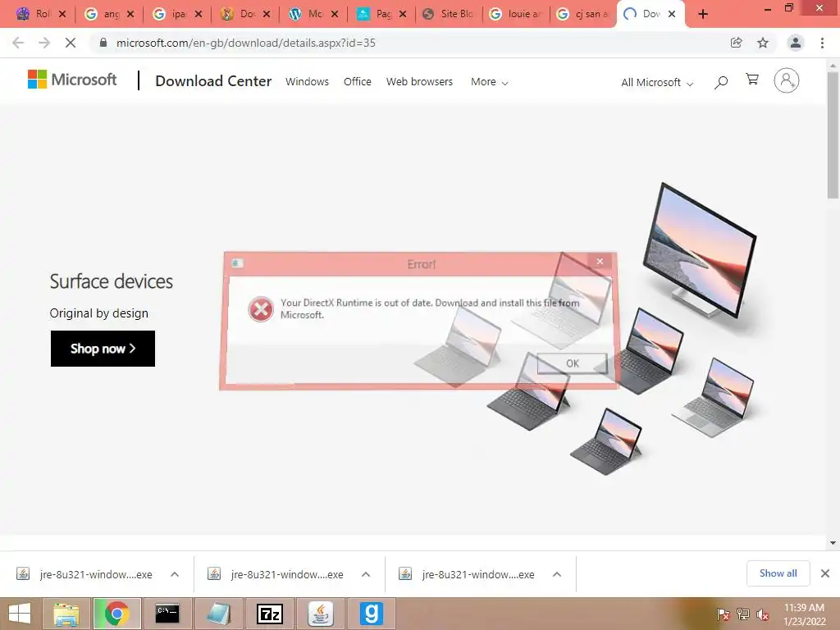The height and width of the screenshot is (630, 840).
Task: Open Command Prompt in taskbar
Action: (x=167, y=614)
